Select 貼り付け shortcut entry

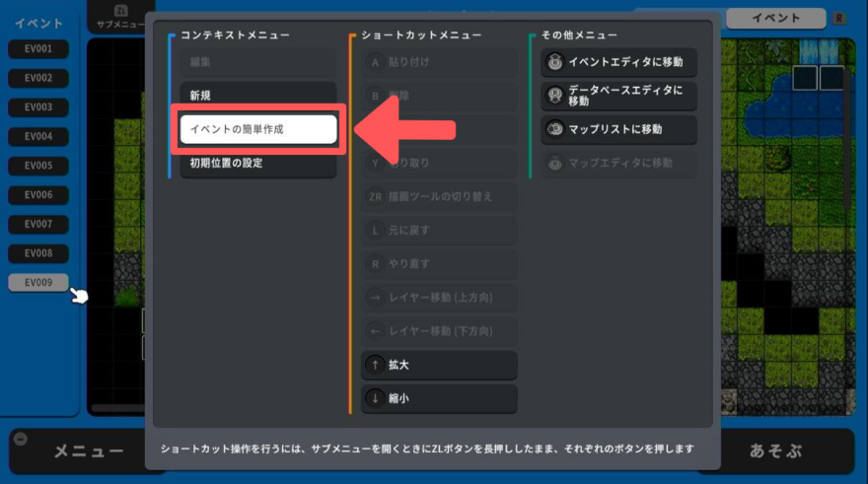click(440, 62)
